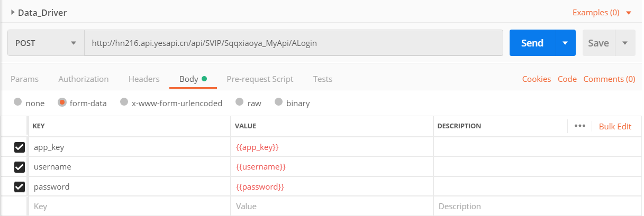This screenshot has width=644, height=216.
Task: Open the Send button dropdown arrow
Action: (565, 43)
